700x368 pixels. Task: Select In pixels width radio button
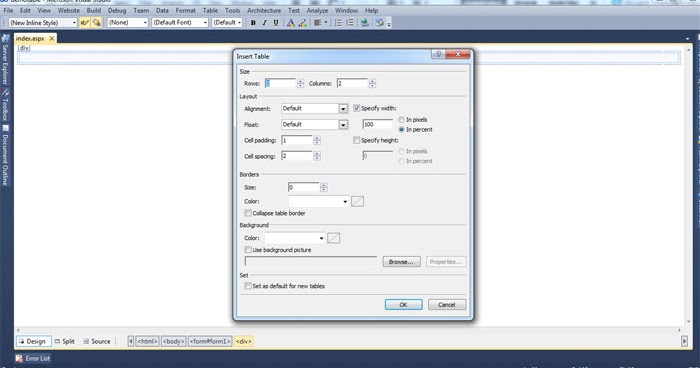[401, 120]
